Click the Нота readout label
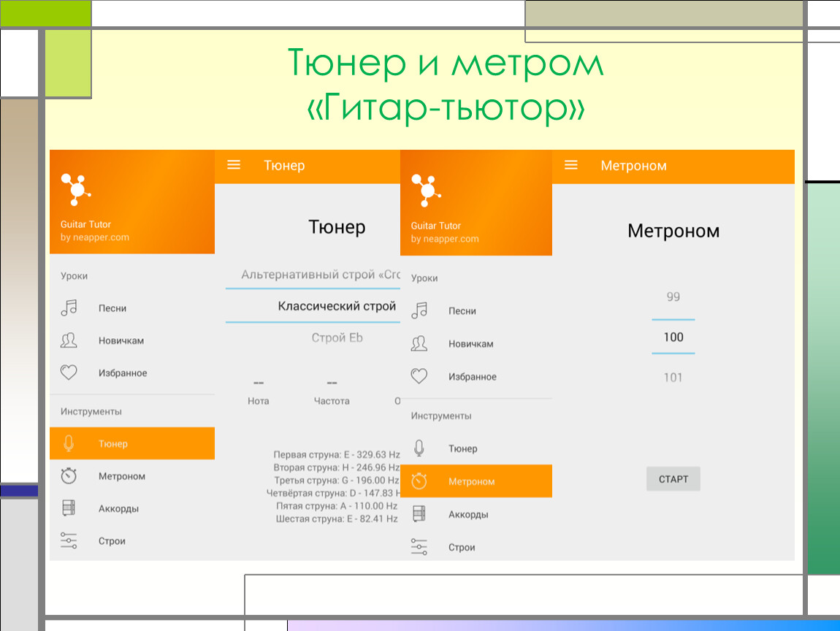The width and height of the screenshot is (840, 631). click(259, 401)
